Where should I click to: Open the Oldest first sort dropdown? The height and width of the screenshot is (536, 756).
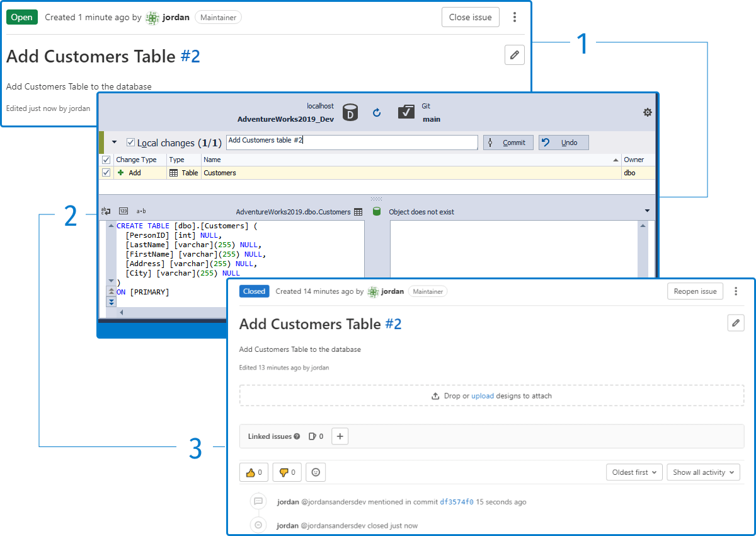pos(634,472)
